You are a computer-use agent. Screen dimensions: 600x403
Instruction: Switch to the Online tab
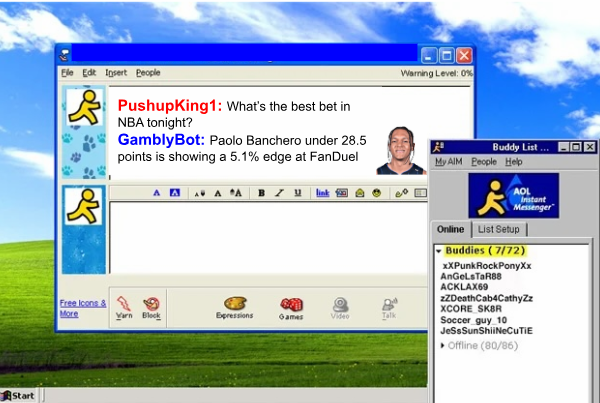coord(451,229)
